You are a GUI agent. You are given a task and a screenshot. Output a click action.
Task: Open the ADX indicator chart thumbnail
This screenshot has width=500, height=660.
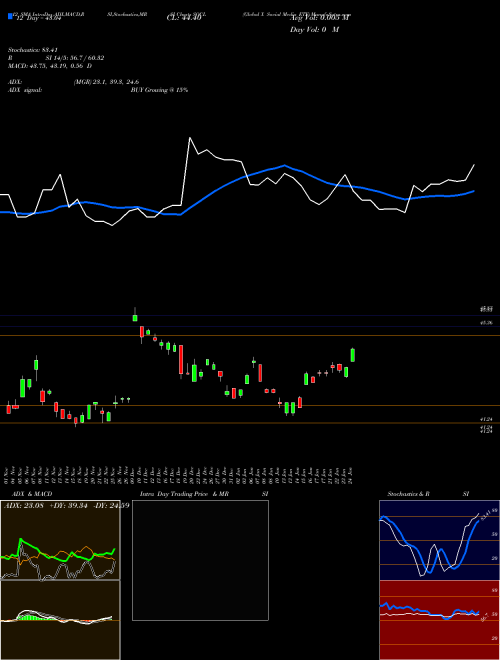pyautogui.click(x=60, y=540)
